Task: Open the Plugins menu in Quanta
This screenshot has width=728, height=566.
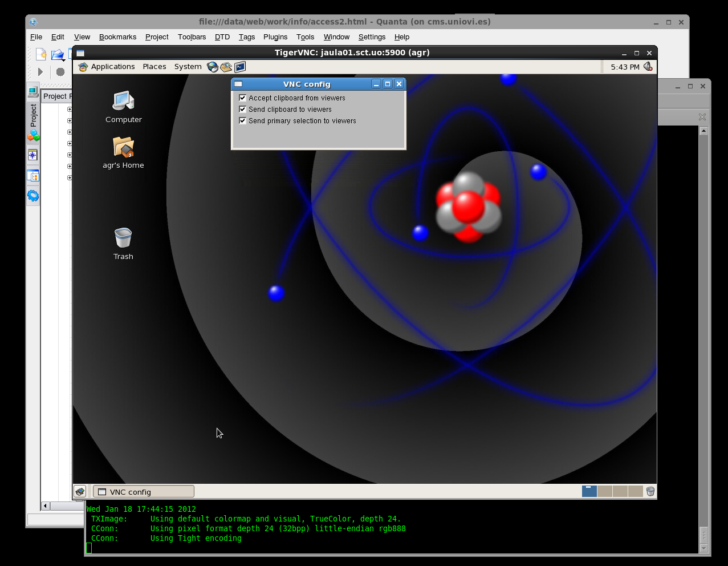Action: tap(275, 37)
